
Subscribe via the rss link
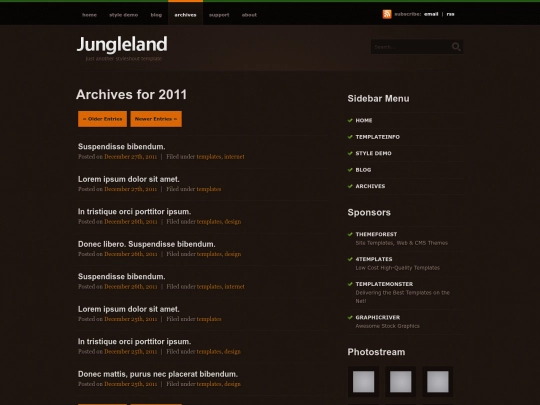[x=450, y=14]
